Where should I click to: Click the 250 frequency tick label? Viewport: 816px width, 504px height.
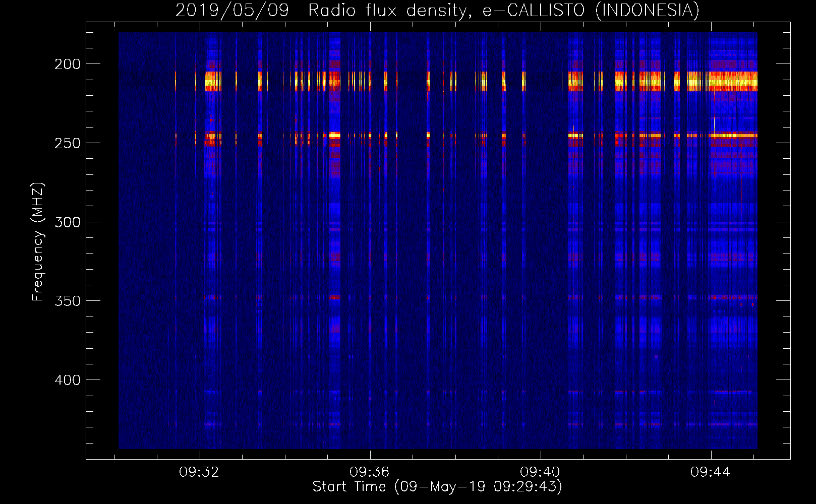(68, 143)
